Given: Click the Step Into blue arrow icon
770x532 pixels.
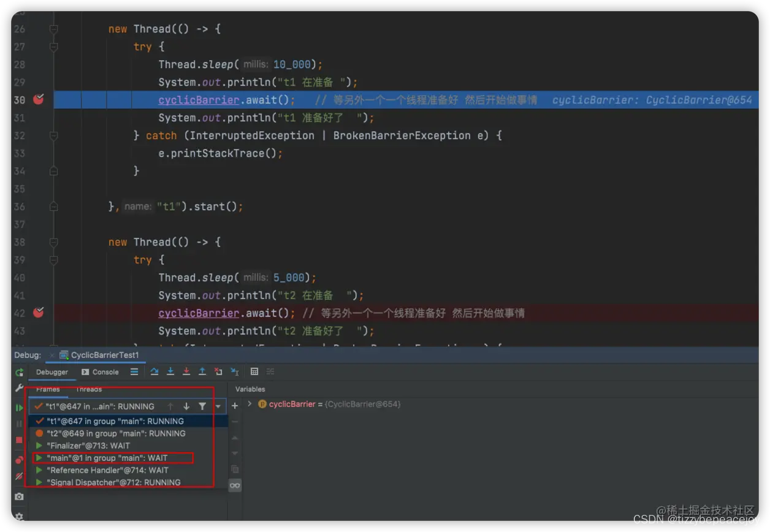Looking at the screenshot, I should (170, 371).
